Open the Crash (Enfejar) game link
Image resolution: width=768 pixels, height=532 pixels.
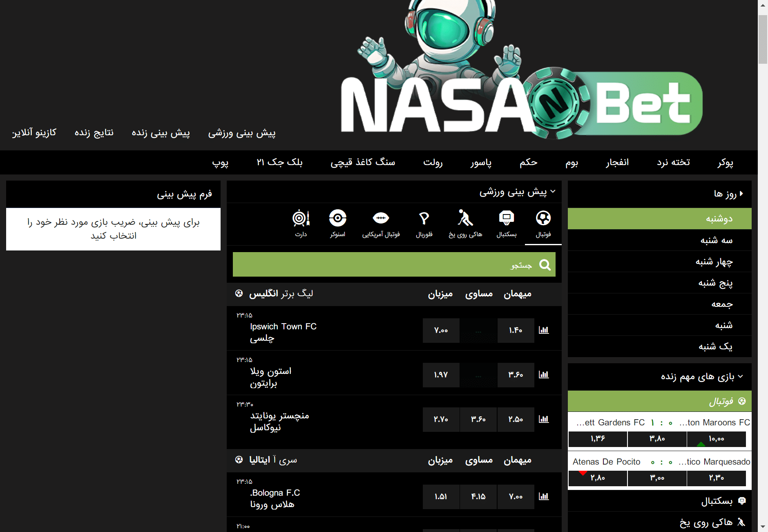[617, 162]
